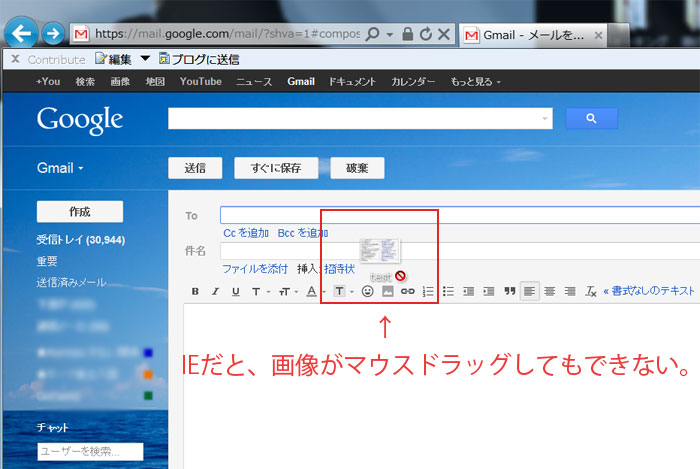Image resolution: width=700 pixels, height=469 pixels.
Task: Open the 重要 important folder
Action: tap(47, 261)
